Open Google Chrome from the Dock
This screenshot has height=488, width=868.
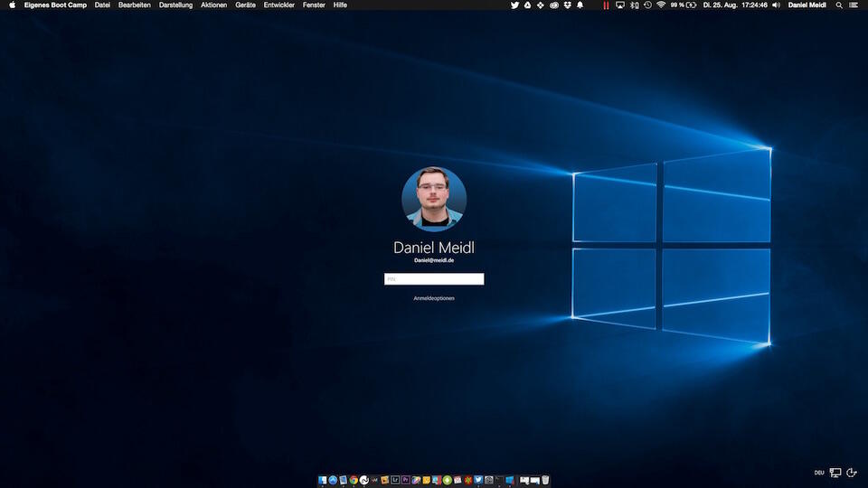coord(354,480)
